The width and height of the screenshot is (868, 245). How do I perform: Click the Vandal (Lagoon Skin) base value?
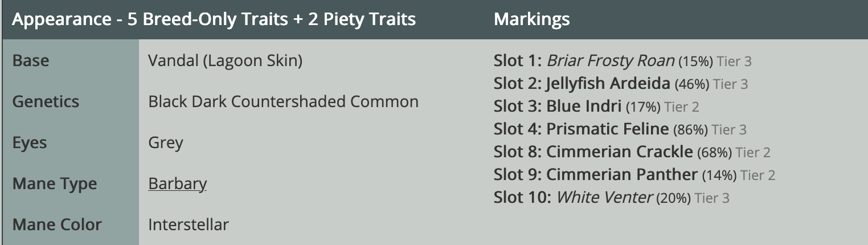(225, 60)
